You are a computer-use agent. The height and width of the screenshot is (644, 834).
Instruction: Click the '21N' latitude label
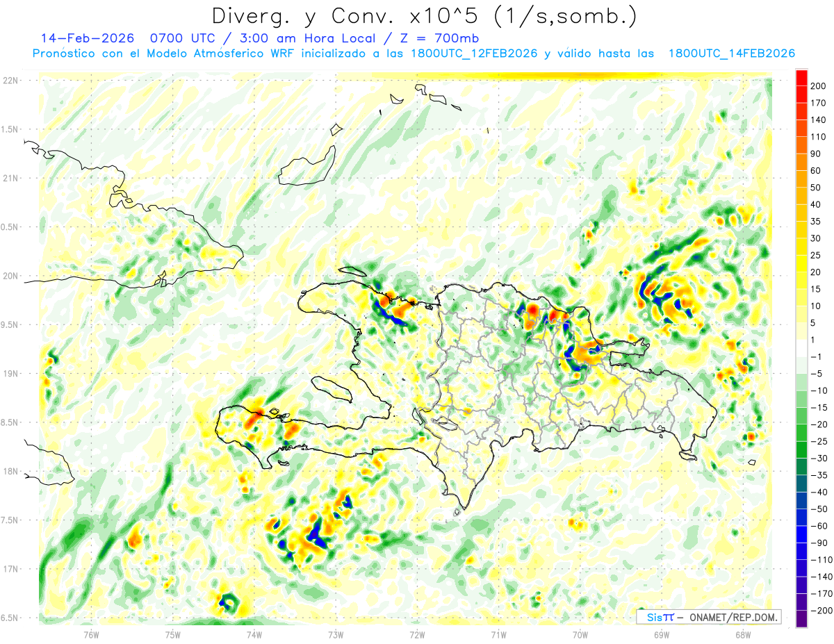11,178
